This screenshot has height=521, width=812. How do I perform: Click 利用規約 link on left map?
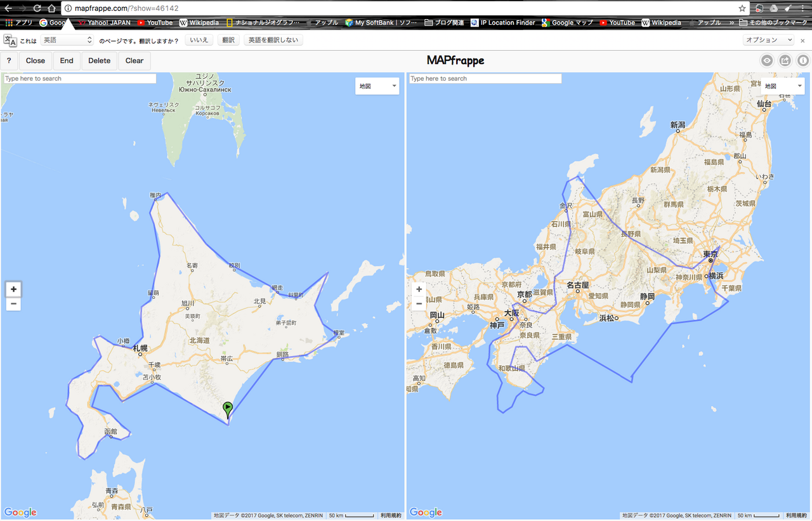391,516
